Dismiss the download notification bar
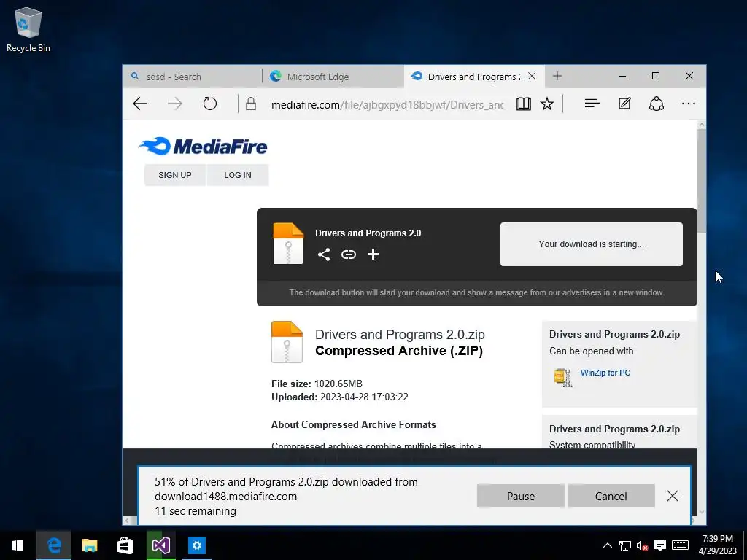 (672, 496)
